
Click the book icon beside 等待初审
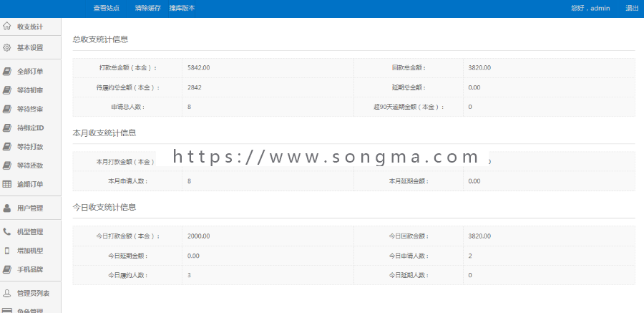(6, 90)
